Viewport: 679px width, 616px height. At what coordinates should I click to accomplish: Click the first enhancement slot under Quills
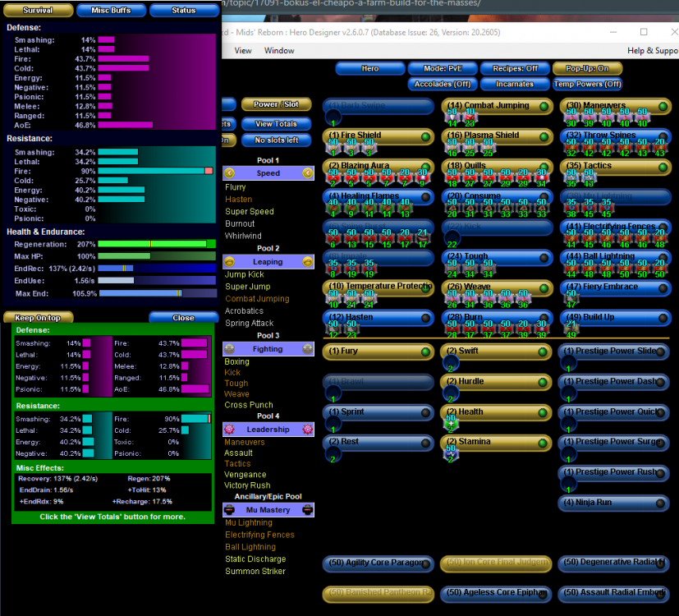click(x=452, y=176)
